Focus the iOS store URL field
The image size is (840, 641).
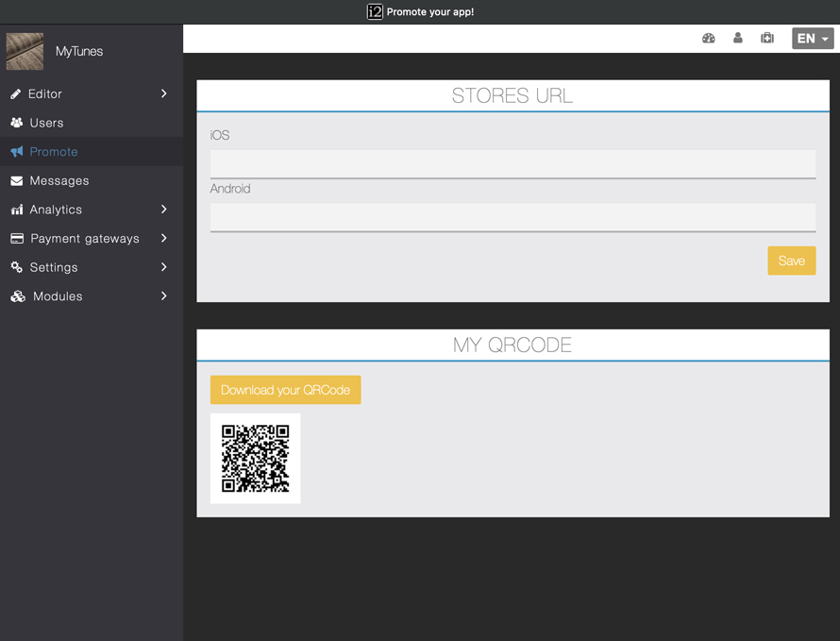[512, 163]
